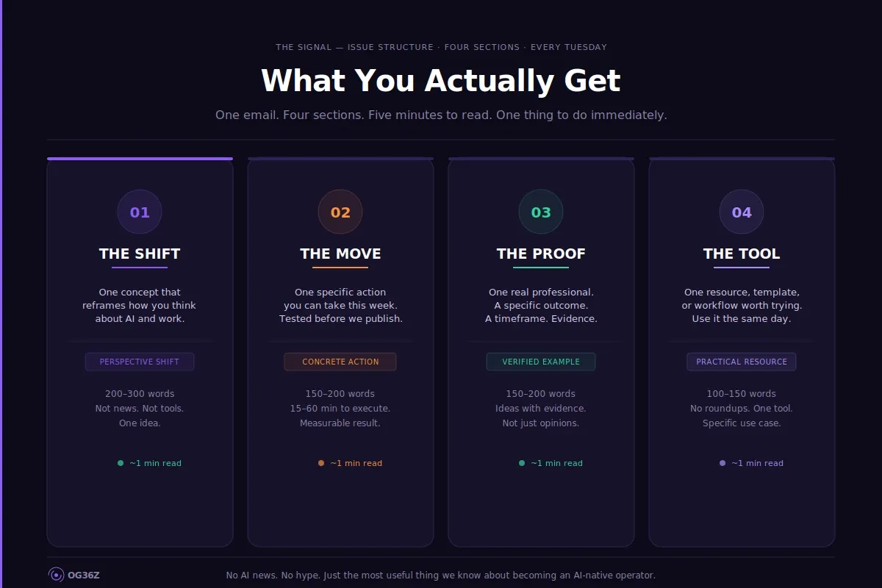Click the OG36Z footer link
The width and height of the screenshot is (882, 588).
point(83,575)
